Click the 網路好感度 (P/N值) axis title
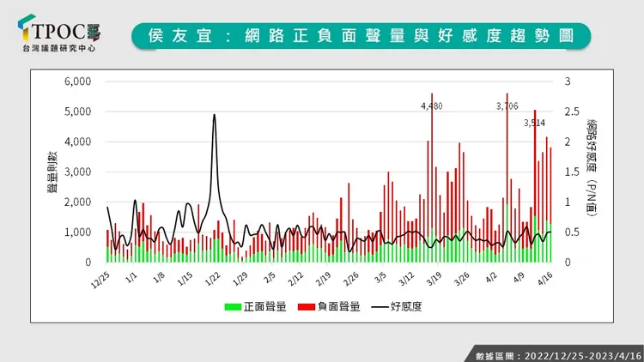 pos(592,168)
